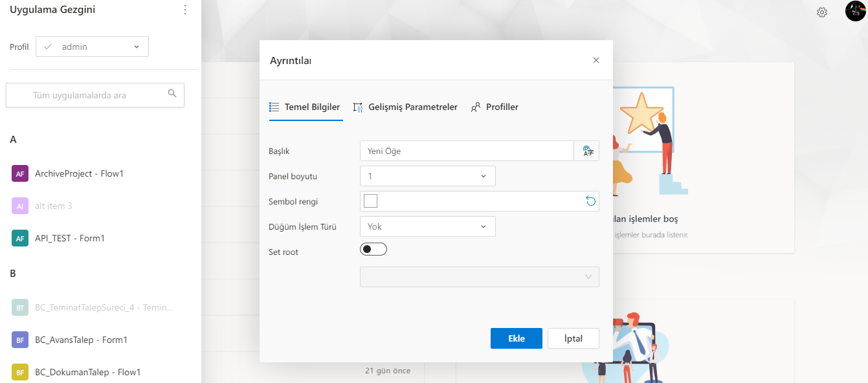The width and height of the screenshot is (868, 383).
Task: Reset the Sembol rengi color
Action: click(x=590, y=201)
